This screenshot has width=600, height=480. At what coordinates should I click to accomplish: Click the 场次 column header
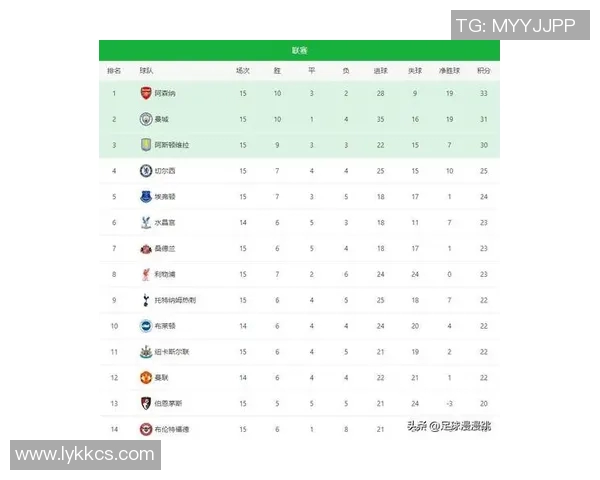(x=242, y=71)
